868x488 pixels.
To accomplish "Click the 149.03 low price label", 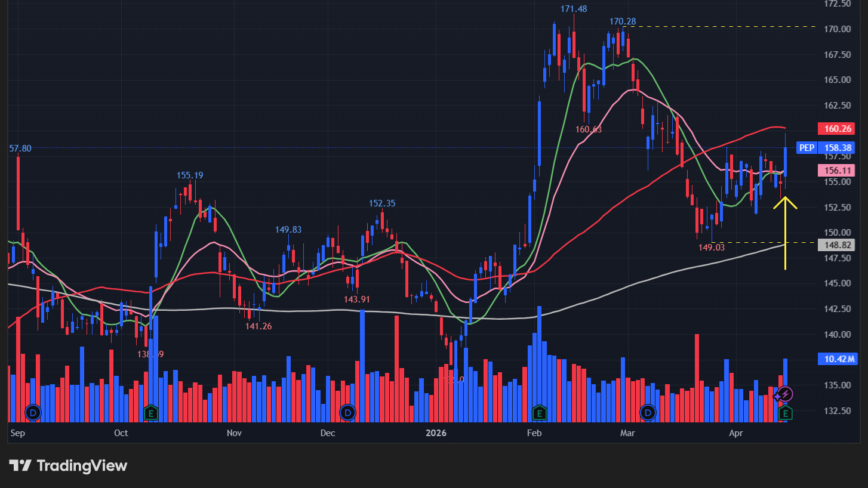I will pos(712,247).
